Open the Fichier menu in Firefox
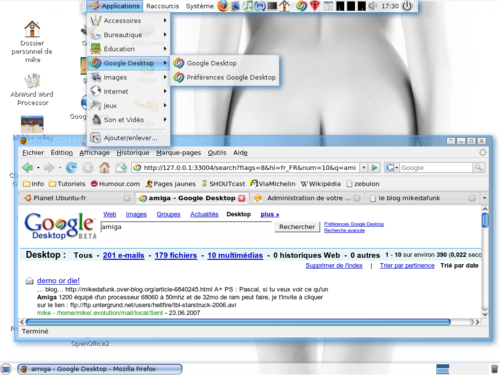 (33, 153)
